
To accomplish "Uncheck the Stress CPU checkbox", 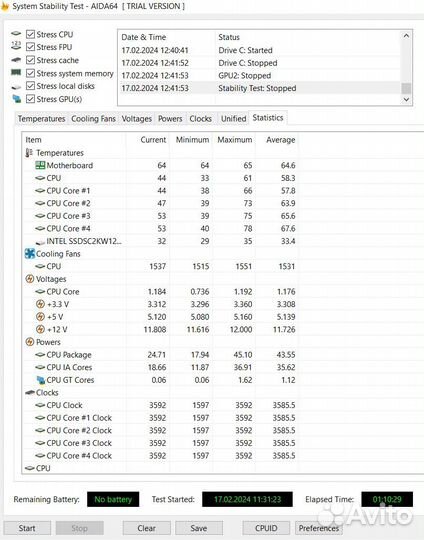I will (x=30, y=34).
